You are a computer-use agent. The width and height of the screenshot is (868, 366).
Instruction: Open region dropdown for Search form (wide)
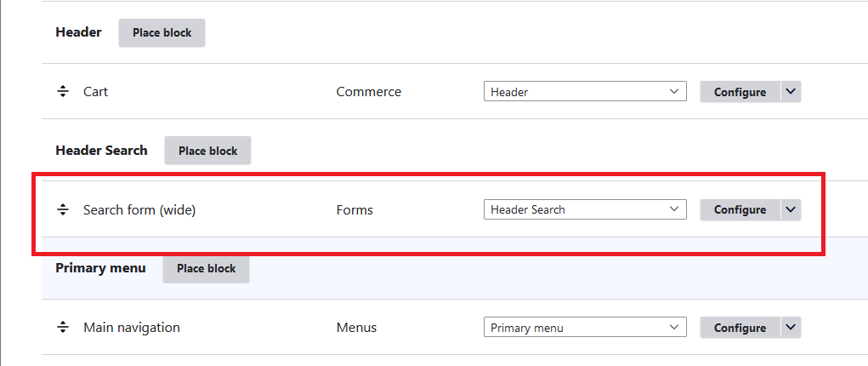(x=584, y=209)
